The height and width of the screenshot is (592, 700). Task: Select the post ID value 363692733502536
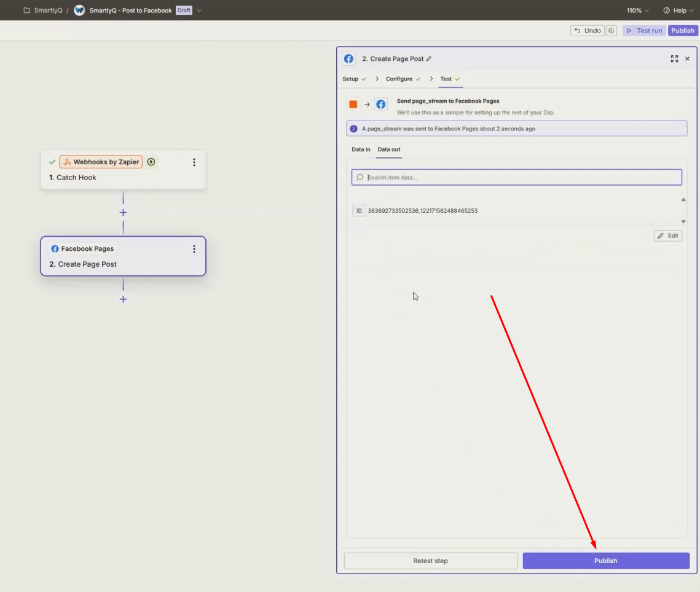[x=422, y=211]
